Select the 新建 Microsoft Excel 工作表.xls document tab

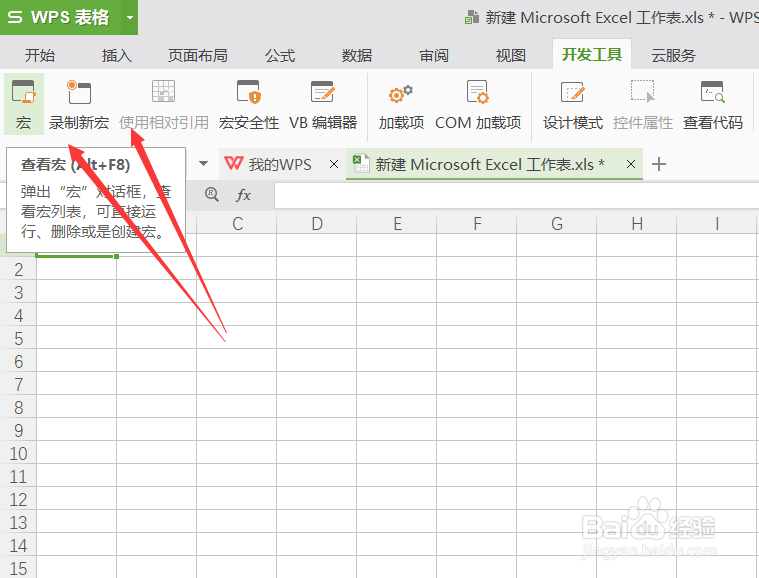click(x=489, y=165)
